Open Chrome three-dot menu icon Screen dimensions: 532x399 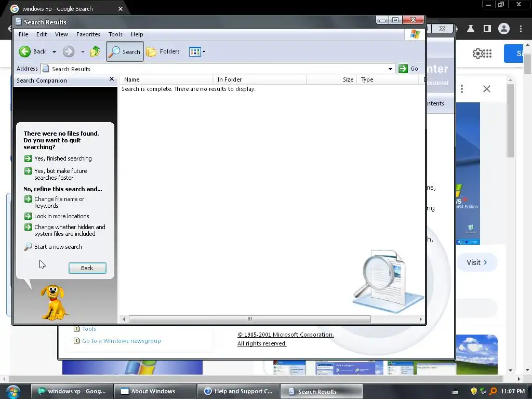pyautogui.click(x=521, y=29)
